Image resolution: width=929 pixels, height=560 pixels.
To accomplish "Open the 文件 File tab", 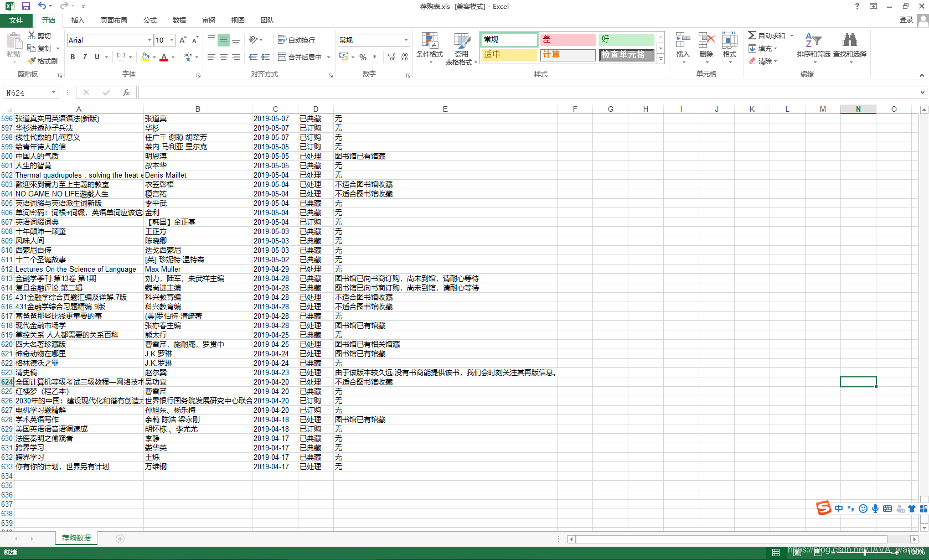I will [x=16, y=20].
